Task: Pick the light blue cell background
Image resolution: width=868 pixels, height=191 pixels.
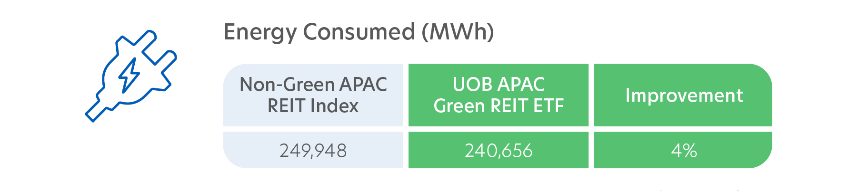Action: tap(313, 117)
